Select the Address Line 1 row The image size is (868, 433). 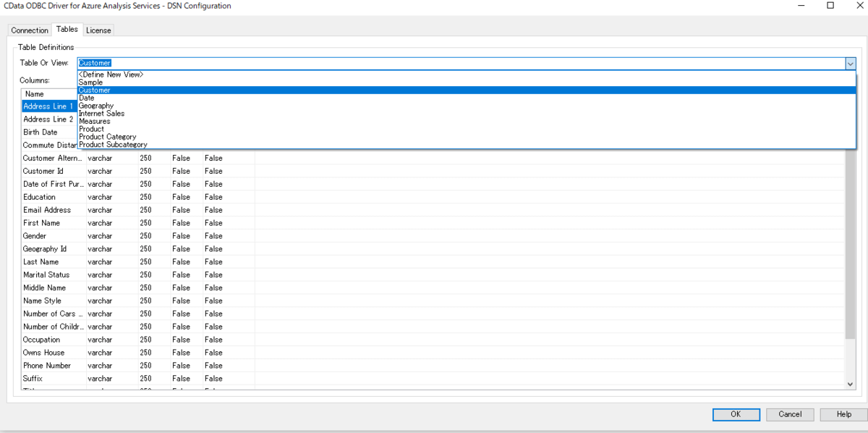click(49, 106)
